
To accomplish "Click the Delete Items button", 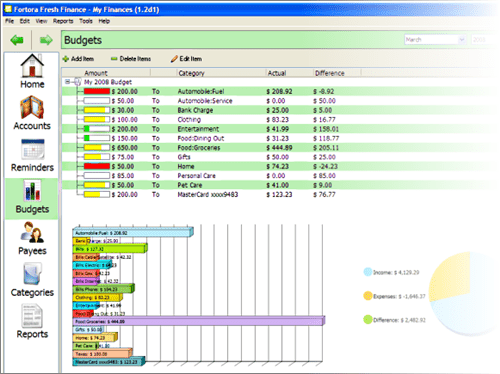I will point(131,59).
